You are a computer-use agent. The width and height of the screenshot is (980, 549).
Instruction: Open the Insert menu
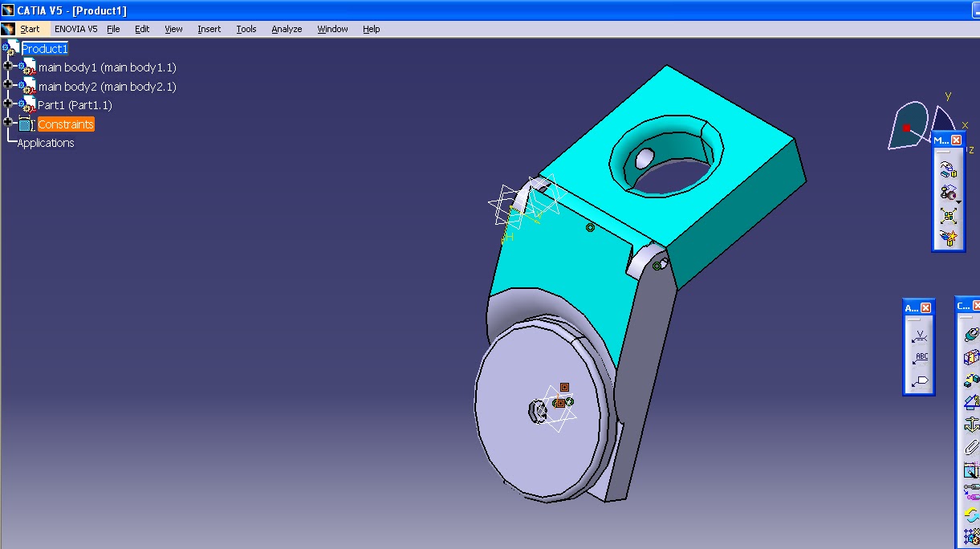tap(209, 29)
